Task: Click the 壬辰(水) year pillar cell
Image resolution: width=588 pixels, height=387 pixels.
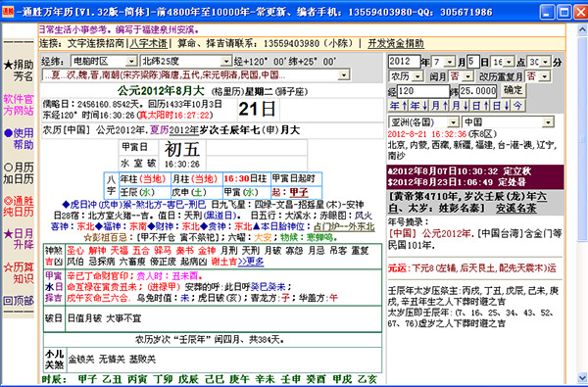Action: [145, 192]
